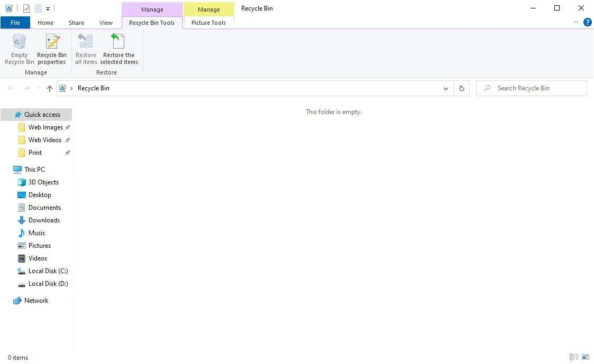Open the Help question mark icon
Image resolution: width=594 pixels, height=364 pixels.
587,22
